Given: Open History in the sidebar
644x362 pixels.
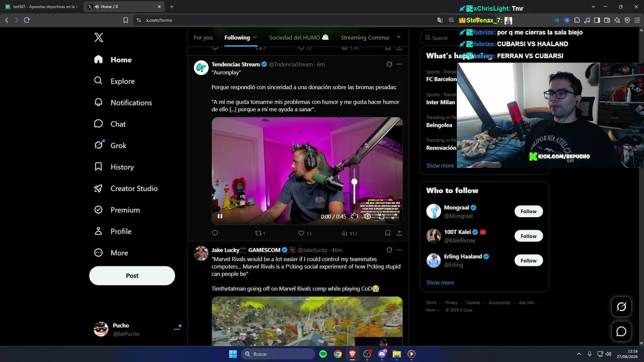Looking at the screenshot, I should point(114,167).
